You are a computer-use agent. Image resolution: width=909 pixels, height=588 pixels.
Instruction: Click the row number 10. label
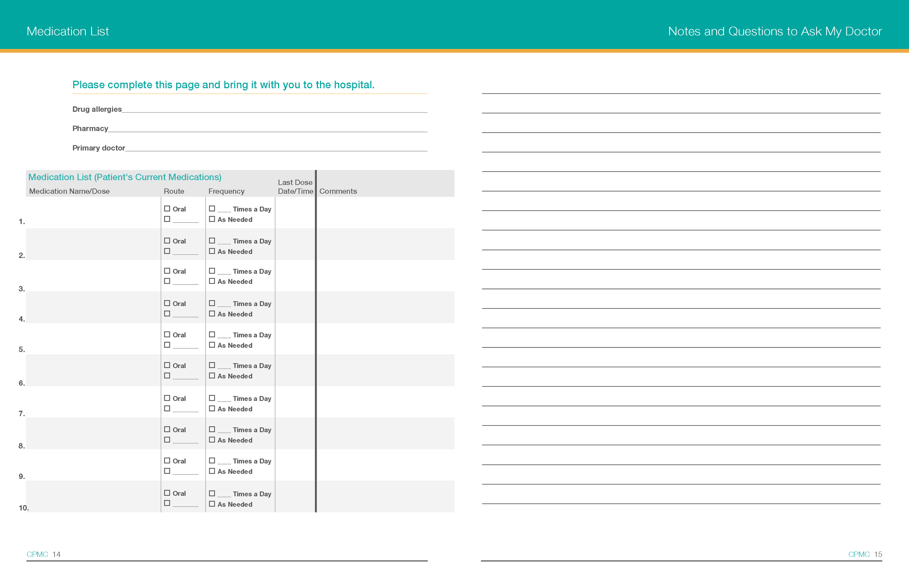pyautogui.click(x=24, y=508)
